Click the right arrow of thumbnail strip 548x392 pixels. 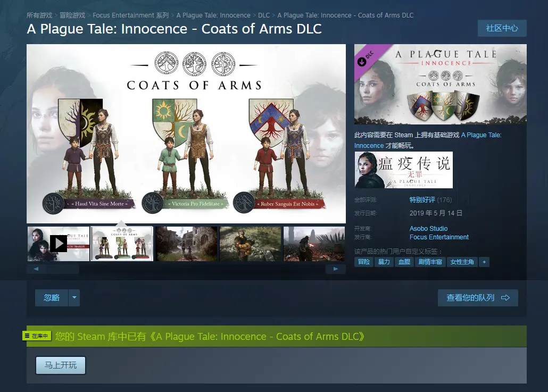(336, 269)
